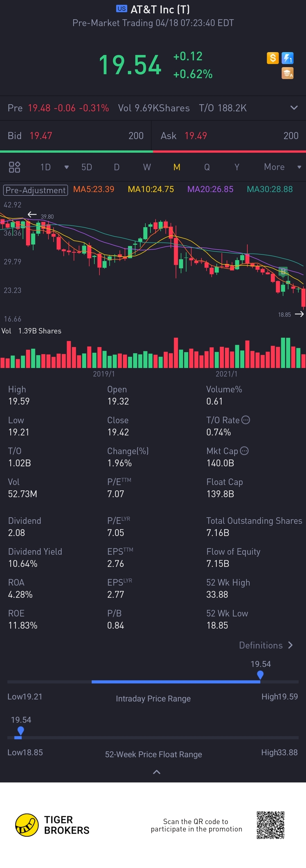Open the 1D timeframe dropdown arrow
This screenshot has height=868, width=306.
66,167
